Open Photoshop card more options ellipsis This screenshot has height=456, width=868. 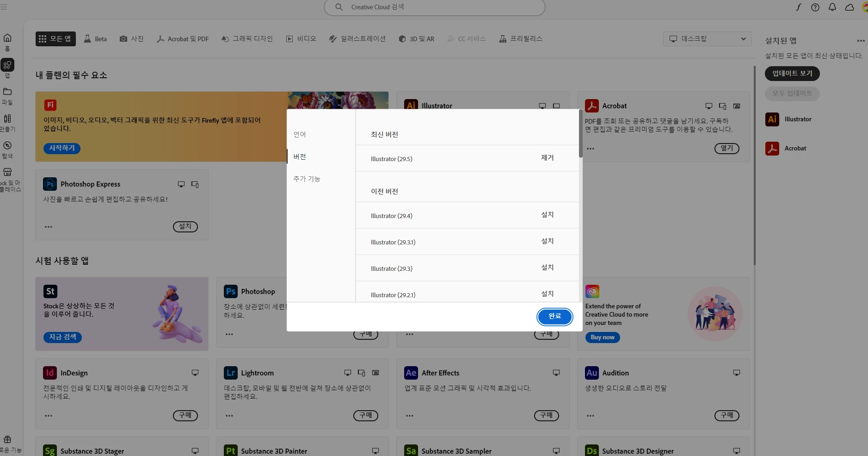[229, 334]
